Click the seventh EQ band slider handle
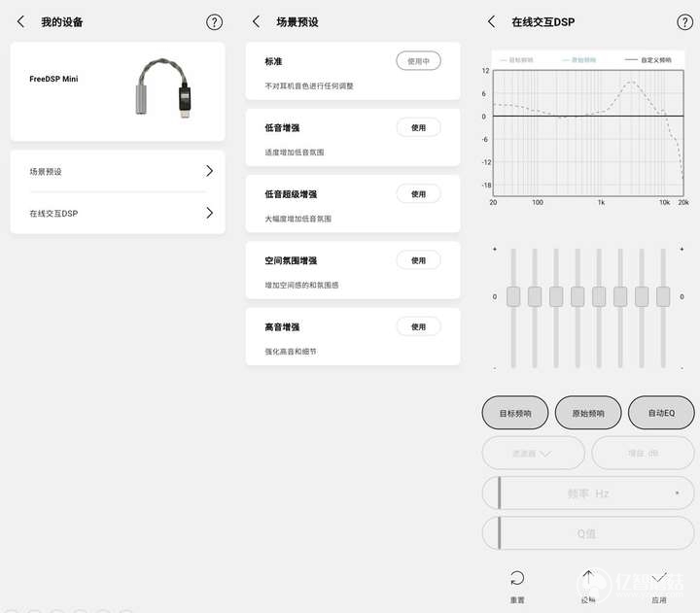Screen dimensions: 700x613 642,296
